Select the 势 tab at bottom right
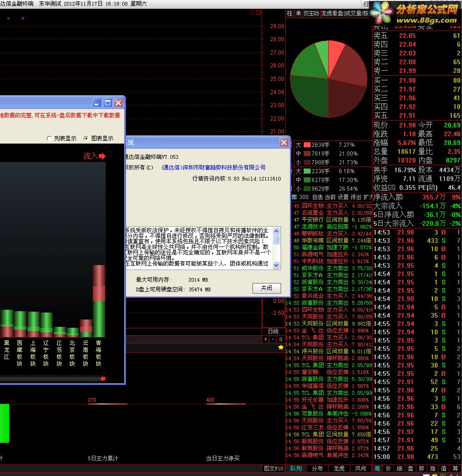 point(422,469)
